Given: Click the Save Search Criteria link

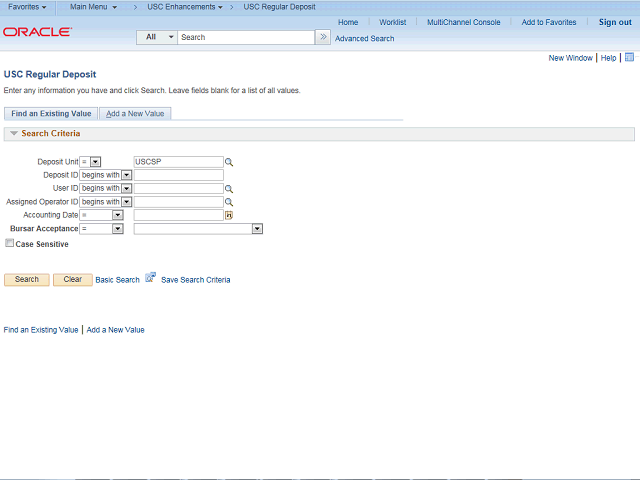Looking at the screenshot, I should pyautogui.click(x=196, y=280).
